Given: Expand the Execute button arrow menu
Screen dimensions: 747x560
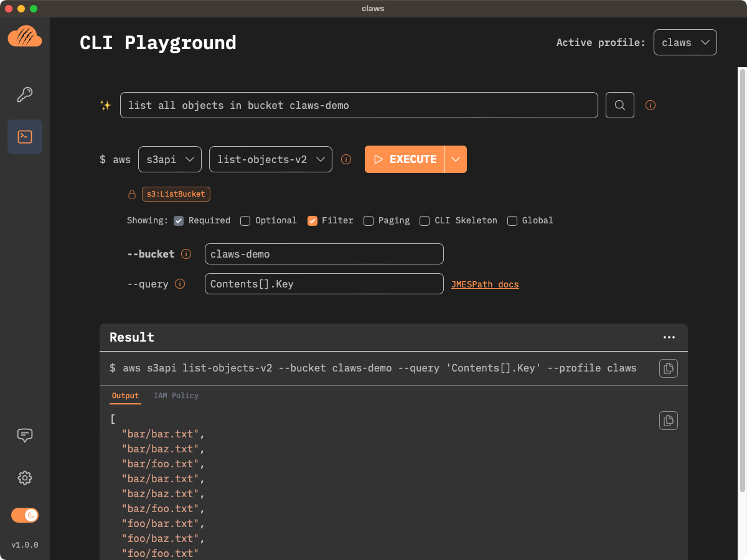Looking at the screenshot, I should point(456,159).
